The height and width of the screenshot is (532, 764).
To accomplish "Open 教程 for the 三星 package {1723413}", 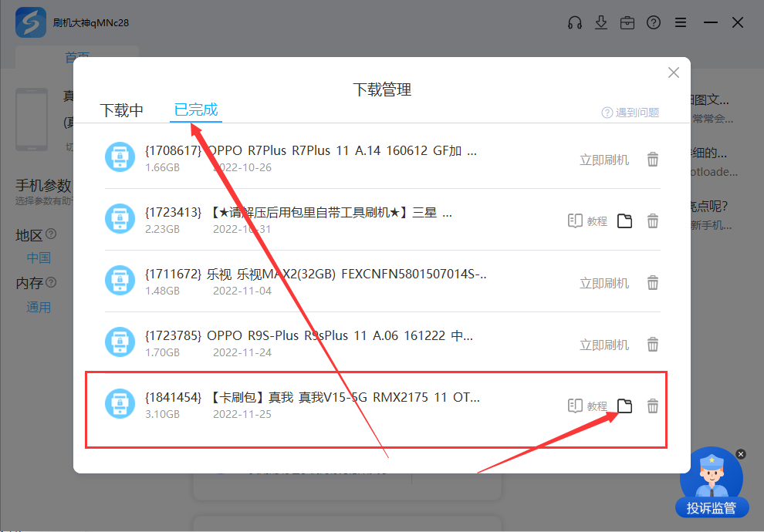I will 587,221.
